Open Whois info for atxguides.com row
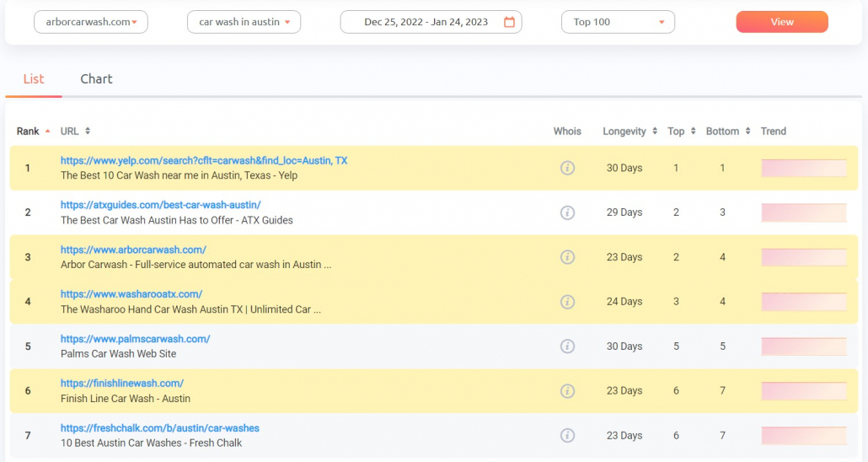 coord(567,212)
